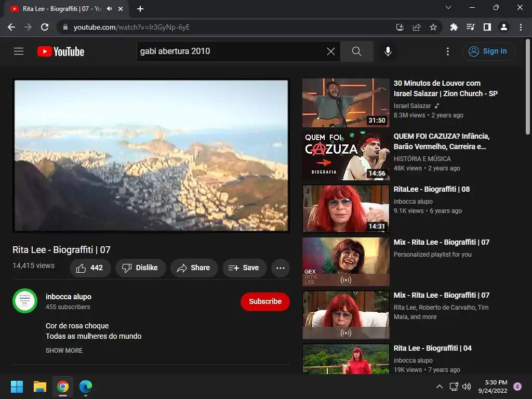Expand description with SHOW MORE

tap(64, 351)
